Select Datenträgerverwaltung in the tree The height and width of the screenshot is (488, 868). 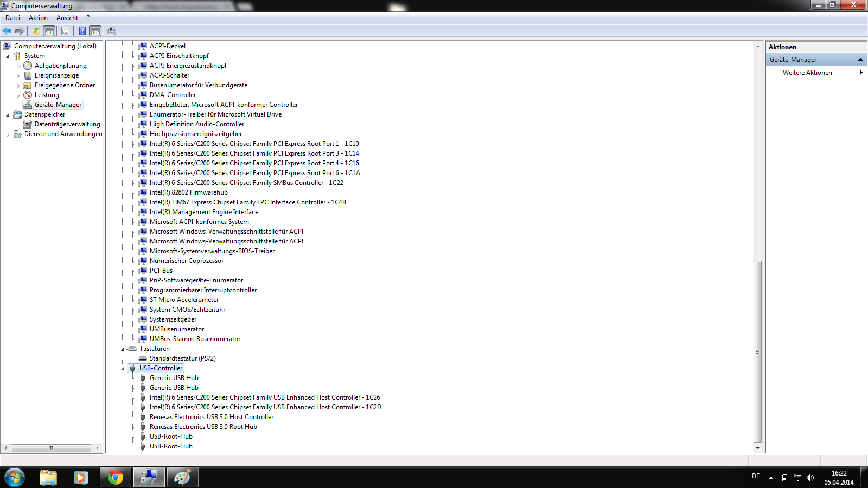67,124
